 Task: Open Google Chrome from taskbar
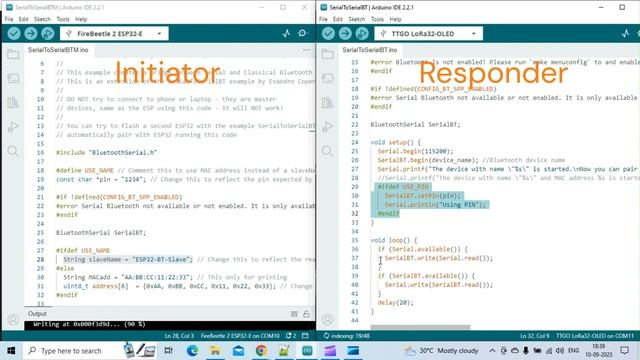261,351
